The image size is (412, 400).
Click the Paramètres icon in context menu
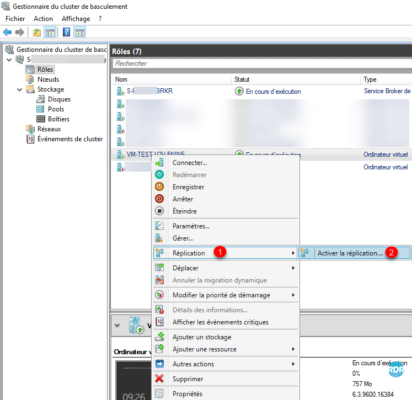tap(160, 226)
